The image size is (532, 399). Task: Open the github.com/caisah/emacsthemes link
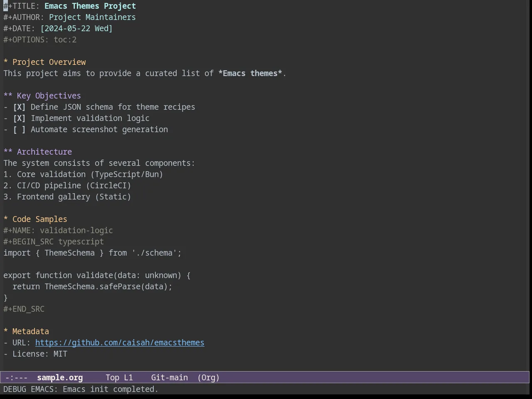(x=120, y=343)
